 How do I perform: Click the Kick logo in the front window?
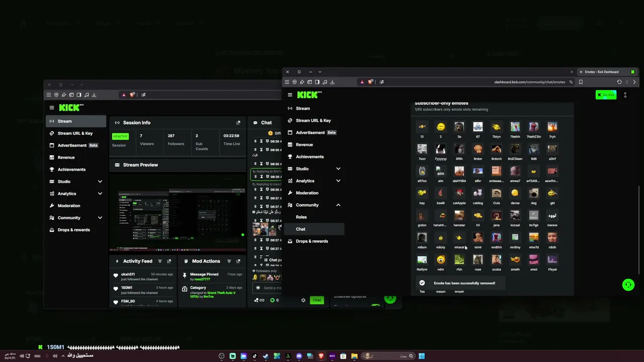tap(309, 95)
